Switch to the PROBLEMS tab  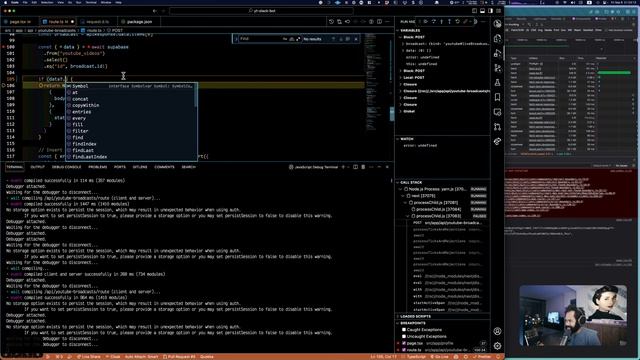click(98, 167)
